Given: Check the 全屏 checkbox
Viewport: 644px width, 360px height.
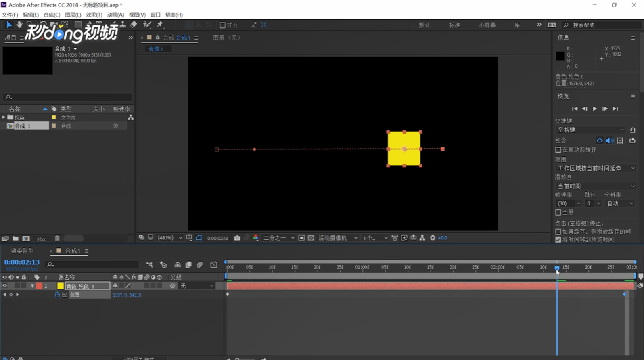Looking at the screenshot, I should [x=558, y=212].
